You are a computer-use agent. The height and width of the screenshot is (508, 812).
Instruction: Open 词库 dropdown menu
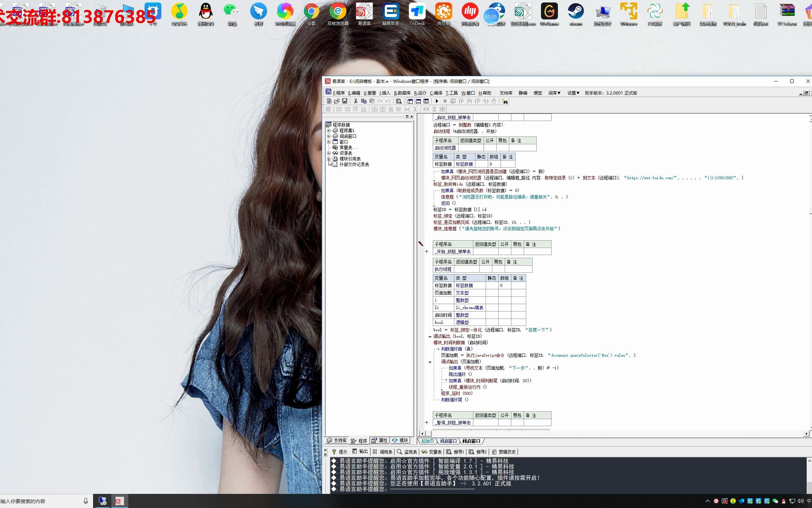554,93
